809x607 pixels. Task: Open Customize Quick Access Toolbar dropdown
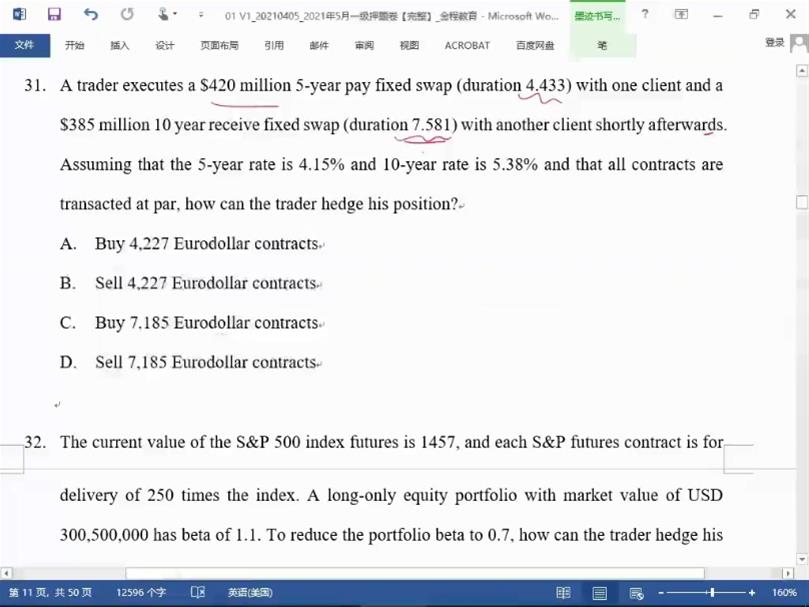(201, 14)
